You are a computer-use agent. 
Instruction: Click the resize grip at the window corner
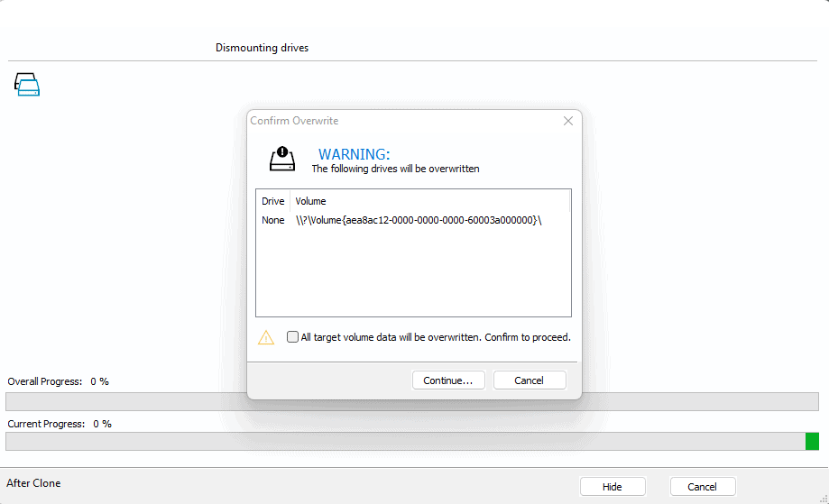pos(824,499)
